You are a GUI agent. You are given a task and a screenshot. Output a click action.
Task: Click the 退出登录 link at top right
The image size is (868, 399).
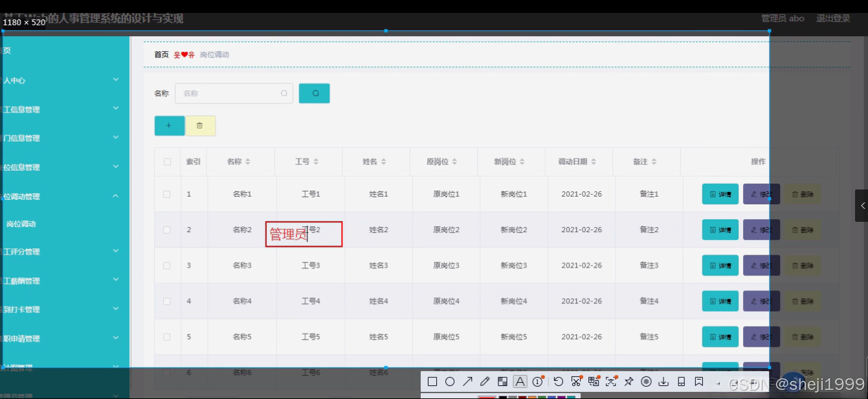832,18
